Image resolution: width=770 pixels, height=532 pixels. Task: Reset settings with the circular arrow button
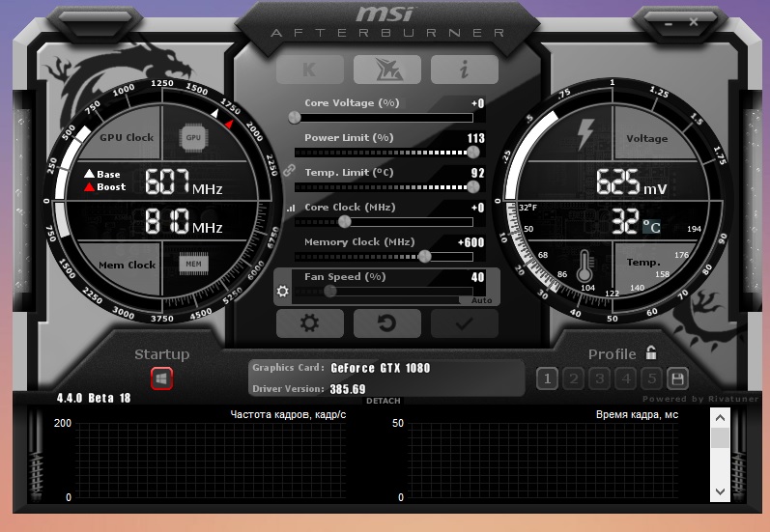click(387, 323)
